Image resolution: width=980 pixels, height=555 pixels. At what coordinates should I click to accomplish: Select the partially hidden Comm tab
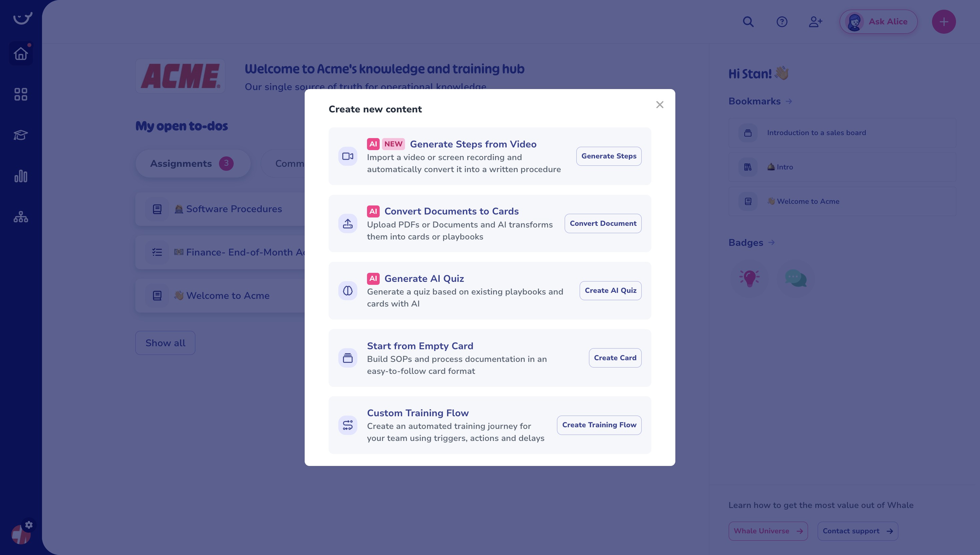click(x=283, y=163)
